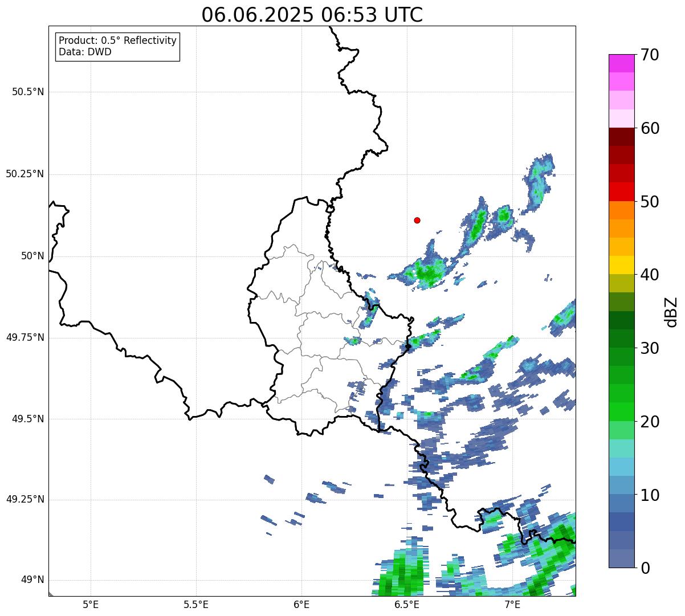Click the colorbar value 20
Viewport: 685px width, 616px height.
650,422
